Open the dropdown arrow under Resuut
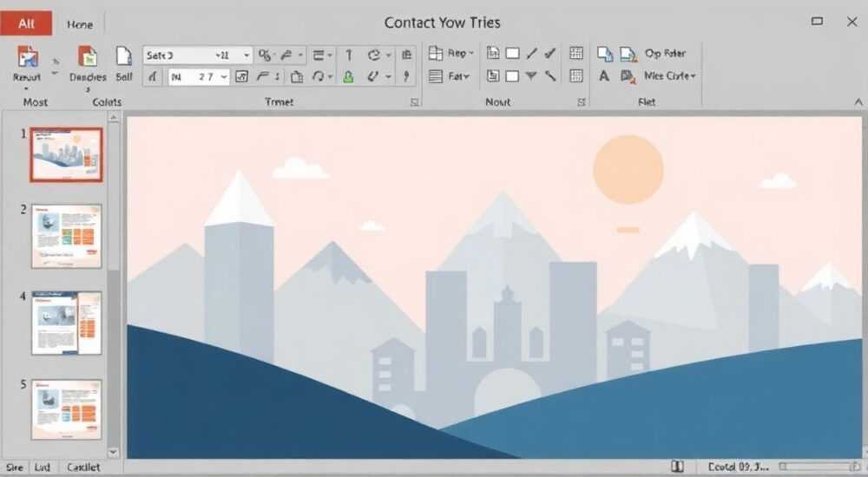868x477 pixels. (26, 89)
